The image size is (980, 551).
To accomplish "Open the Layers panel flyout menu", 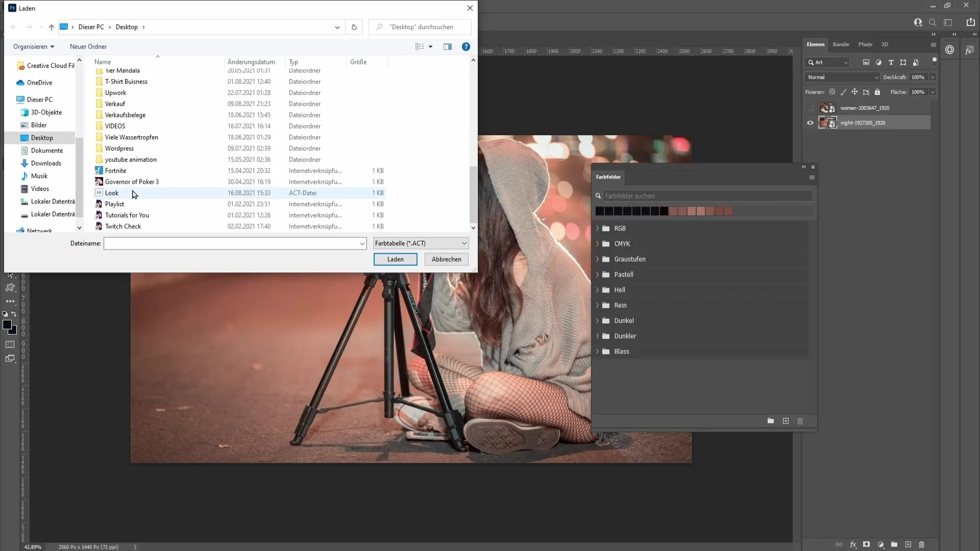I will pyautogui.click(x=934, y=45).
